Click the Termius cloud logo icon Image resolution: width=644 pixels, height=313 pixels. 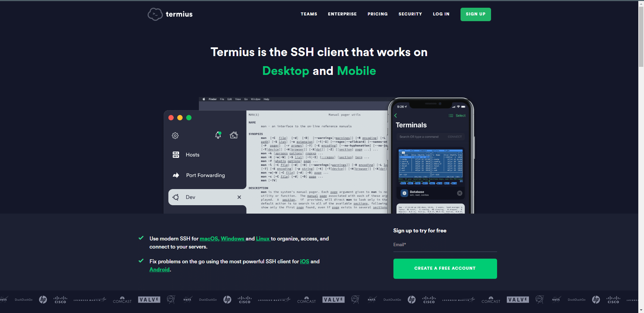(x=155, y=14)
